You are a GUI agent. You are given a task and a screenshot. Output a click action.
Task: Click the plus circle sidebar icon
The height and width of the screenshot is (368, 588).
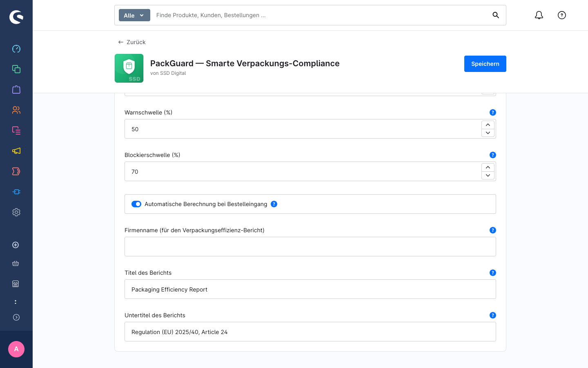pyautogui.click(x=16, y=245)
